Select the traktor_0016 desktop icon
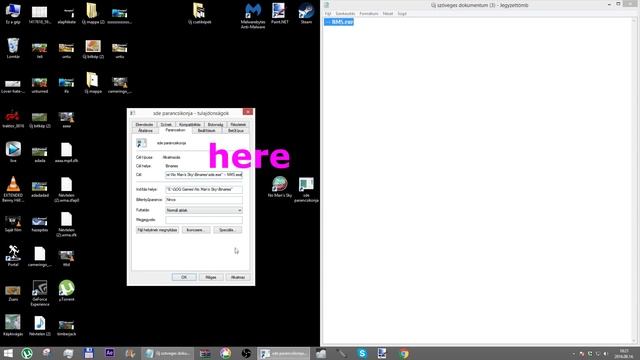The height and width of the screenshot is (360, 640). [x=13, y=119]
